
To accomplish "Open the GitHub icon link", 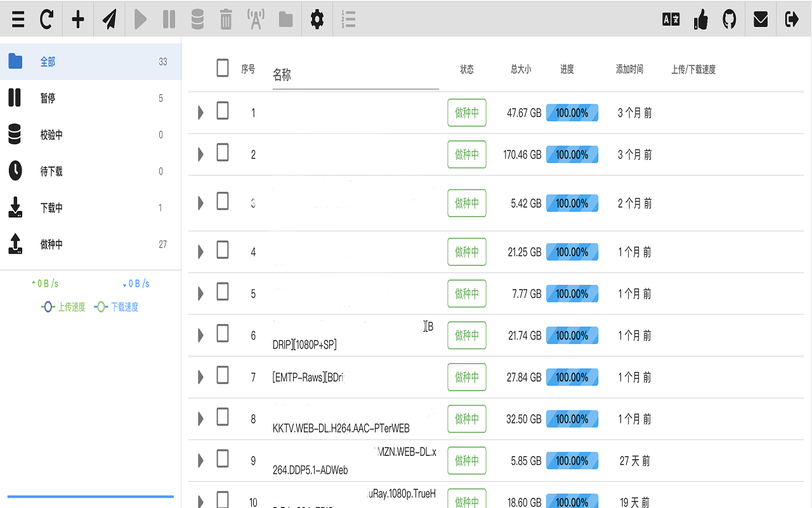I will [x=730, y=19].
